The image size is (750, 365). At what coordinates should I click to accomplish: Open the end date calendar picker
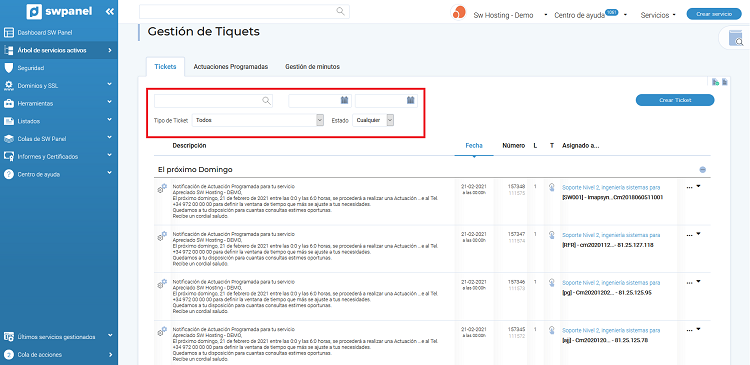pos(410,100)
